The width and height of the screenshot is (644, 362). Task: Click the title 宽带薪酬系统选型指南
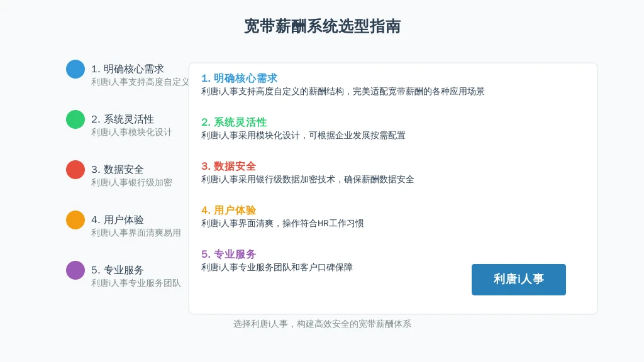[x=323, y=26]
